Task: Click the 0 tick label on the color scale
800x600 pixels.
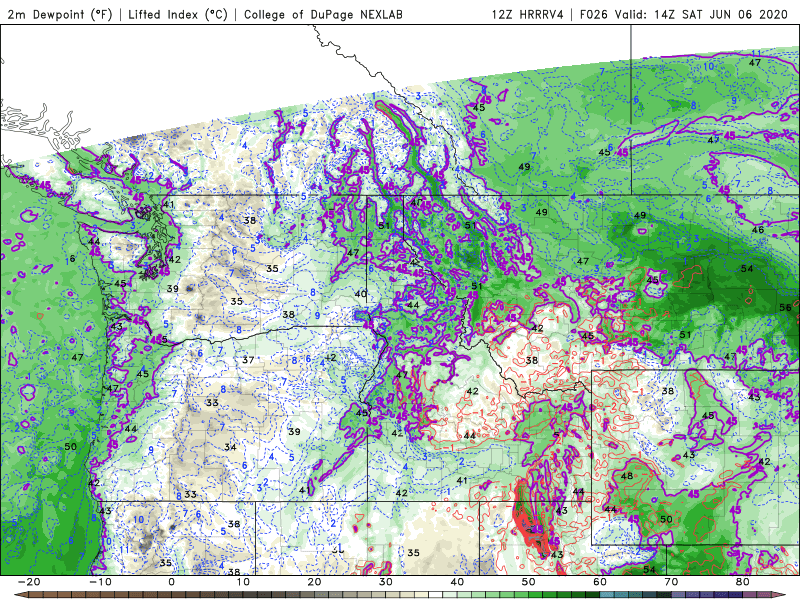Action: [171, 582]
